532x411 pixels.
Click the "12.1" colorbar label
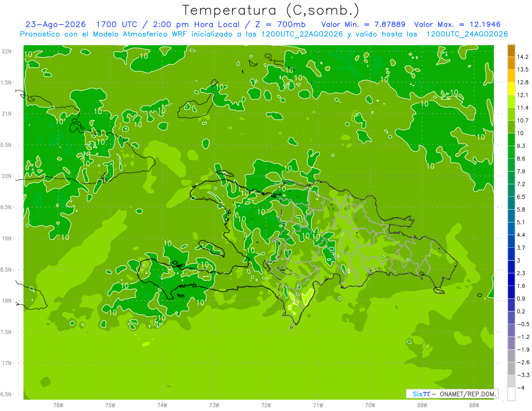point(523,95)
